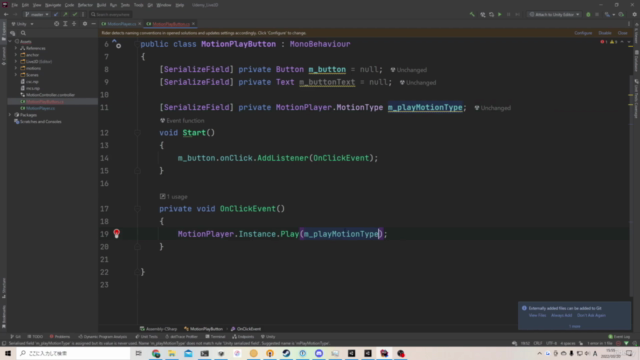This screenshot has width=640, height=360.
Task: Fold the Start method at line 12
Action: (x=138, y=133)
